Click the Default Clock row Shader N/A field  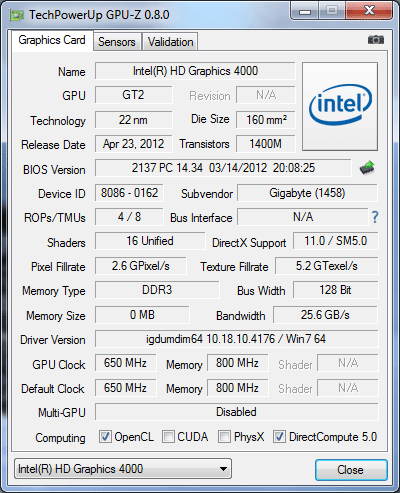coord(348,388)
